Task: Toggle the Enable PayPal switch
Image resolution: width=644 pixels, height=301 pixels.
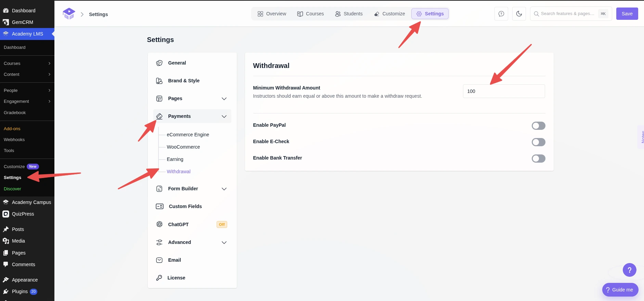Action: 538,126
